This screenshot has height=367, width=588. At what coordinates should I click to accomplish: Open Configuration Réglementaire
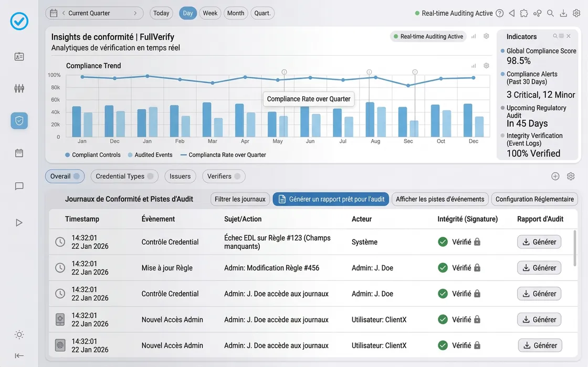[533, 199]
